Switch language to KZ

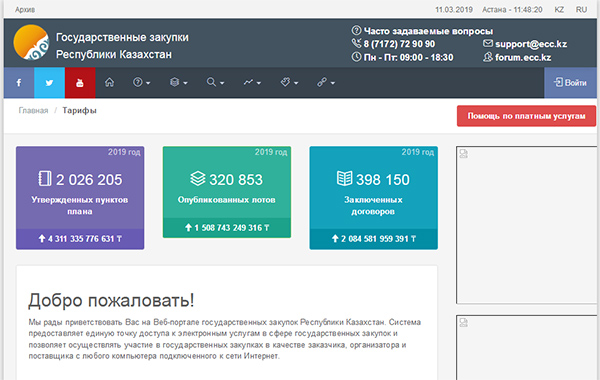[559, 10]
